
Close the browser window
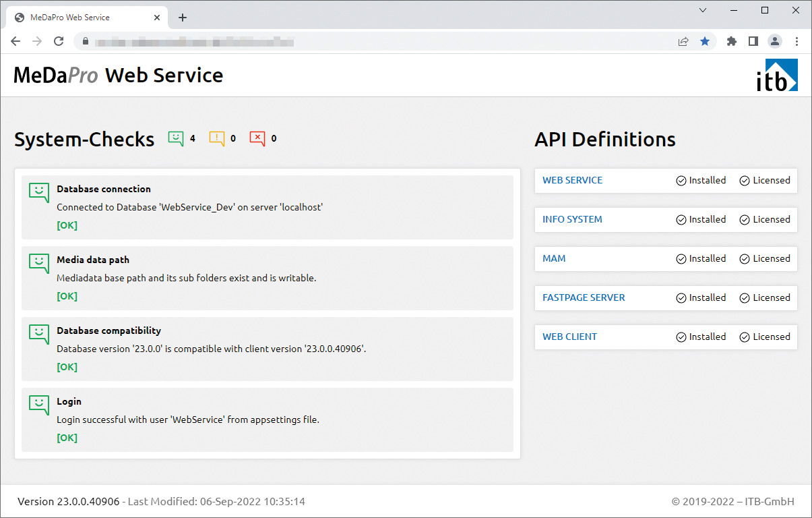(796, 10)
